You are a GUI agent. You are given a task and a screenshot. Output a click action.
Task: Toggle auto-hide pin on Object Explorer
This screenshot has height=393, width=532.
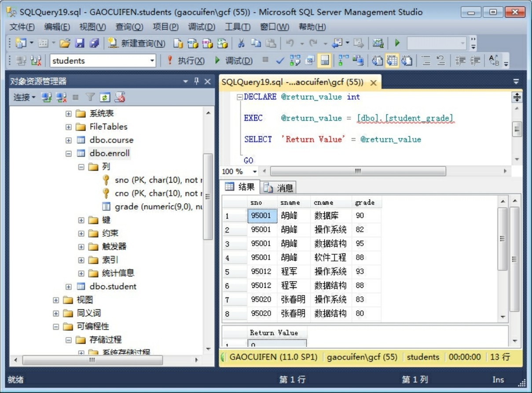click(x=196, y=81)
